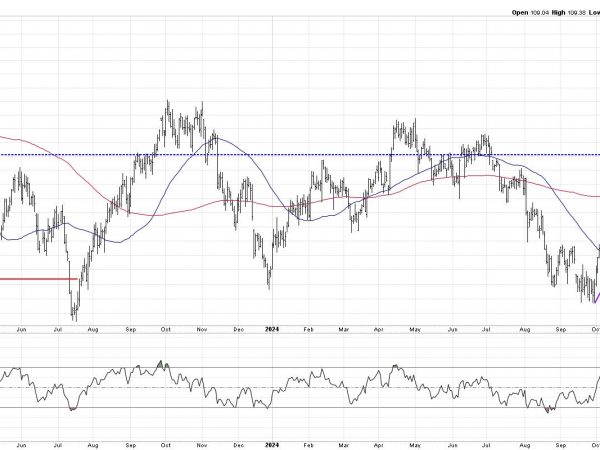The width and height of the screenshot is (600, 450).
Task: Select the Feb label on price chart axis
Action: [x=308, y=329]
